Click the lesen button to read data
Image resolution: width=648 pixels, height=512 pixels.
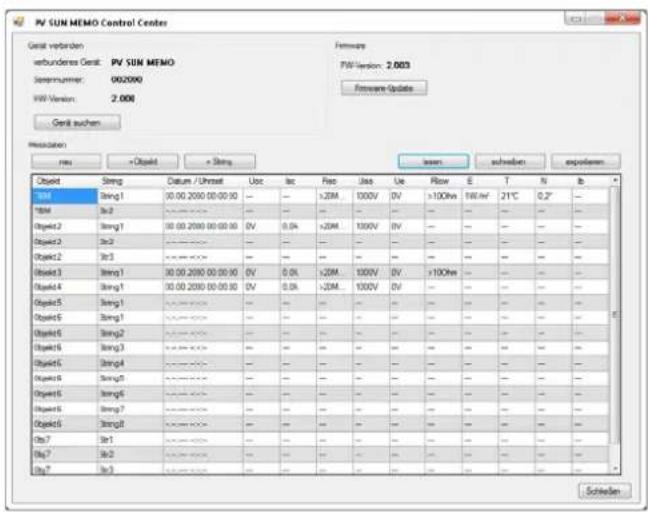tap(434, 162)
